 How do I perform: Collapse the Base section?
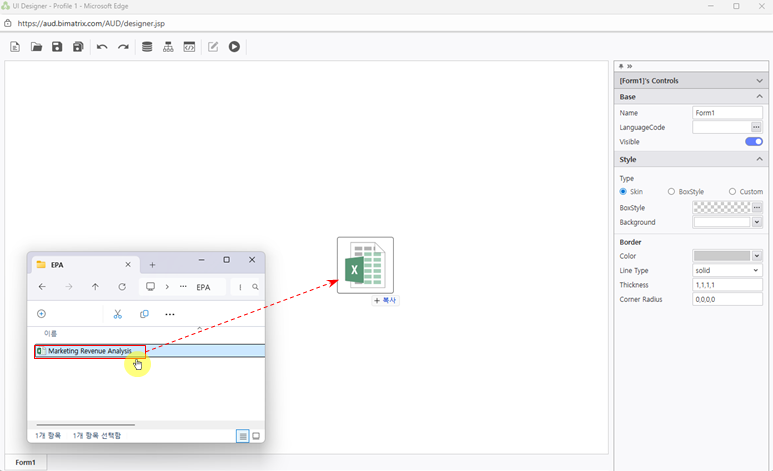pyautogui.click(x=759, y=97)
